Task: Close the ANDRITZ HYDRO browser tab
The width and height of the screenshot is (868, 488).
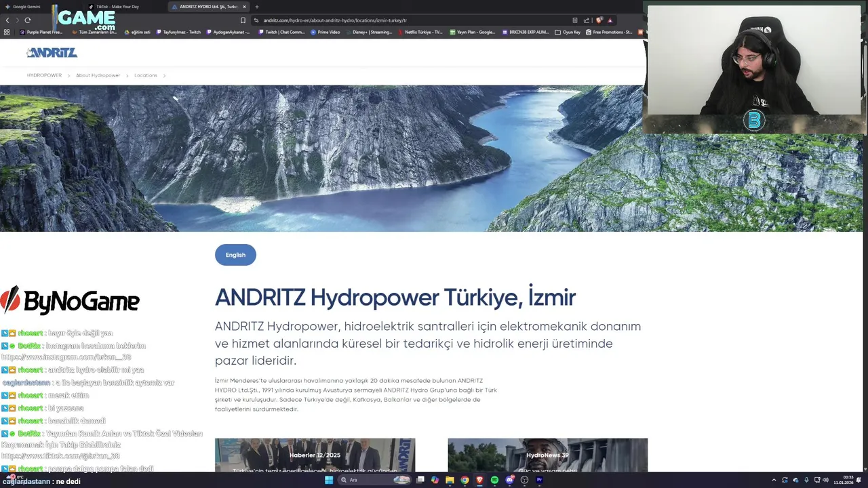Action: click(x=244, y=7)
